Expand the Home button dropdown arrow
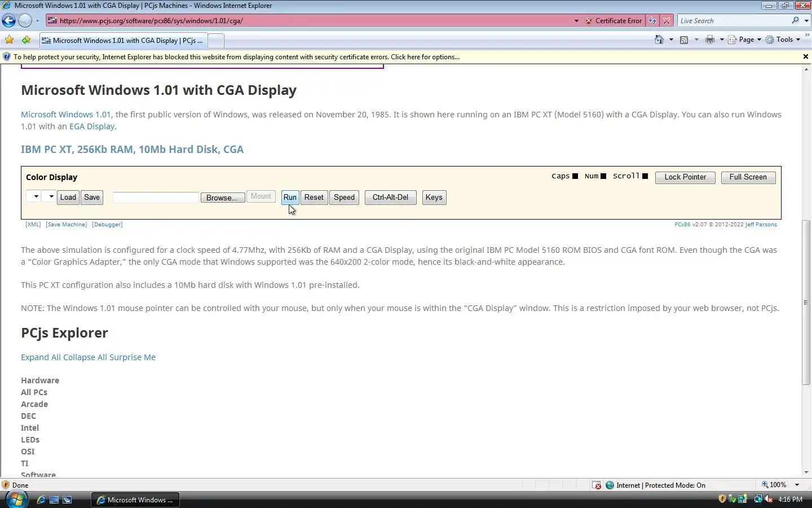Screen dimensions: 812x508 click(671, 40)
